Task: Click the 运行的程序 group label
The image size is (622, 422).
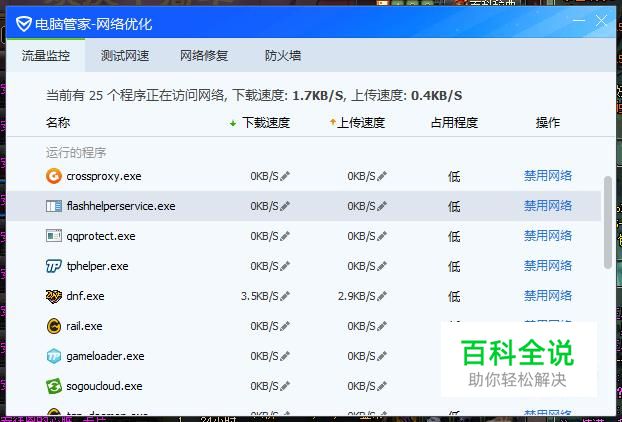Action: 76,153
